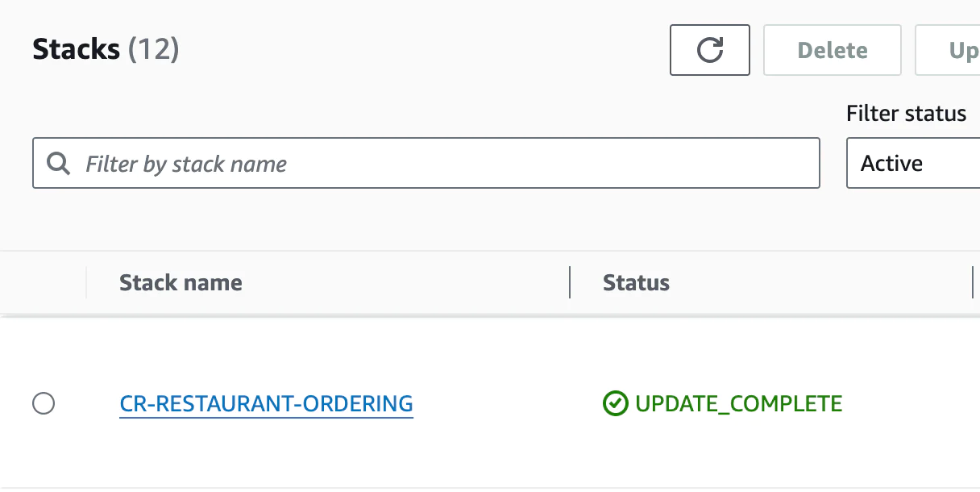Focus the Filter by stack name field
The image size is (980, 492).
[443, 164]
